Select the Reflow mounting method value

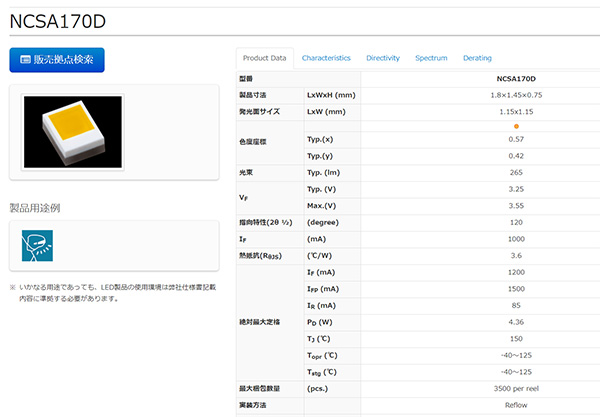click(516, 405)
